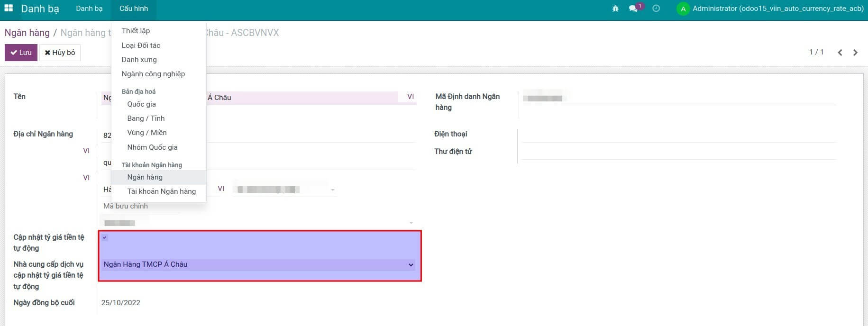The width and height of the screenshot is (868, 326).
Task: Go to previous record arrow
Action: [840, 53]
